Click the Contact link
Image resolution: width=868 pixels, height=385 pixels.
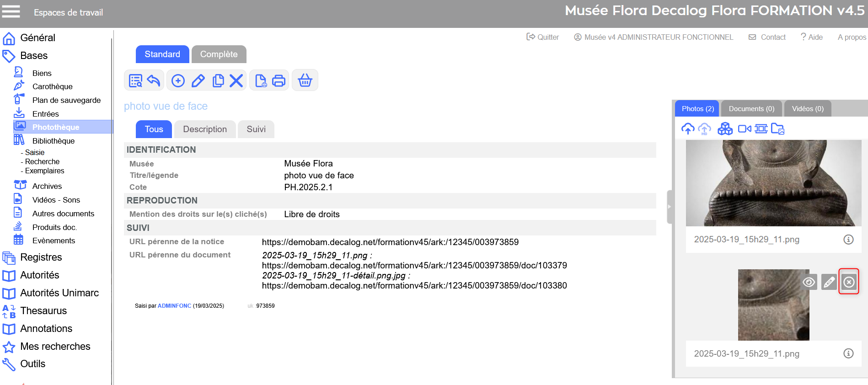pyautogui.click(x=767, y=37)
